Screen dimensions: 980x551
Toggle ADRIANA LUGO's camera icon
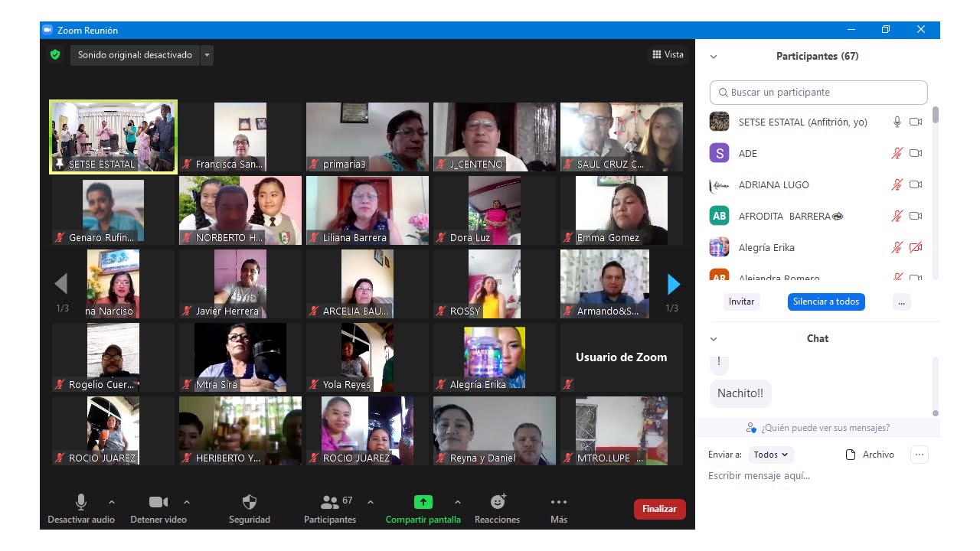[x=916, y=184]
